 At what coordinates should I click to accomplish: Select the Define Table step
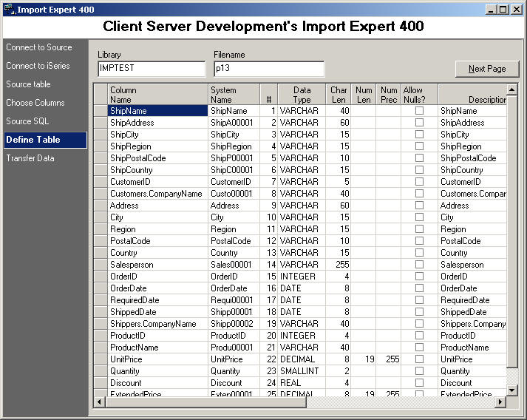[45, 140]
